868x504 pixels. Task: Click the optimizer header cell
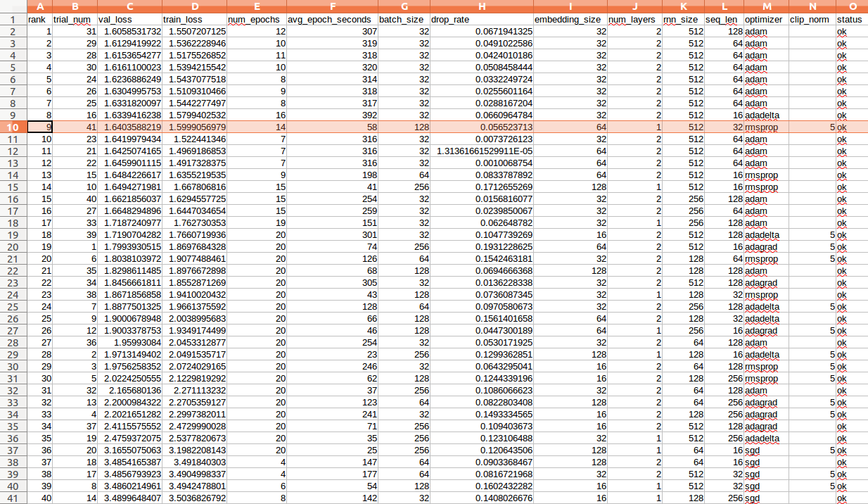coord(766,20)
